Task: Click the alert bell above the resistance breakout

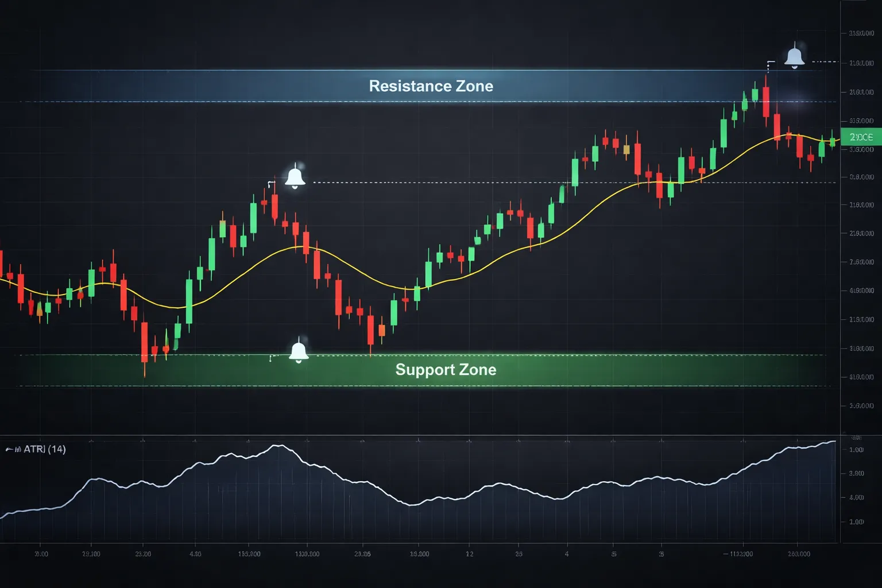Action: (x=794, y=56)
